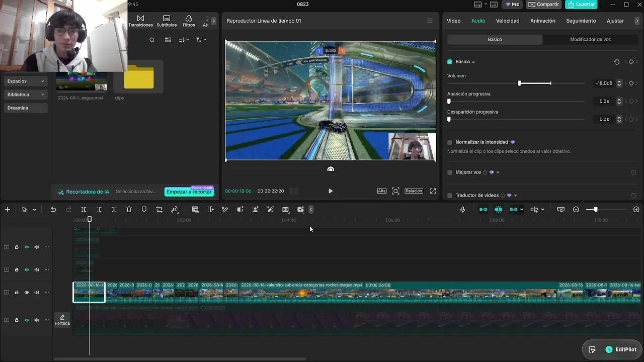
Task: Mute the bottom track with speaker icon
Action: pyautogui.click(x=37, y=320)
